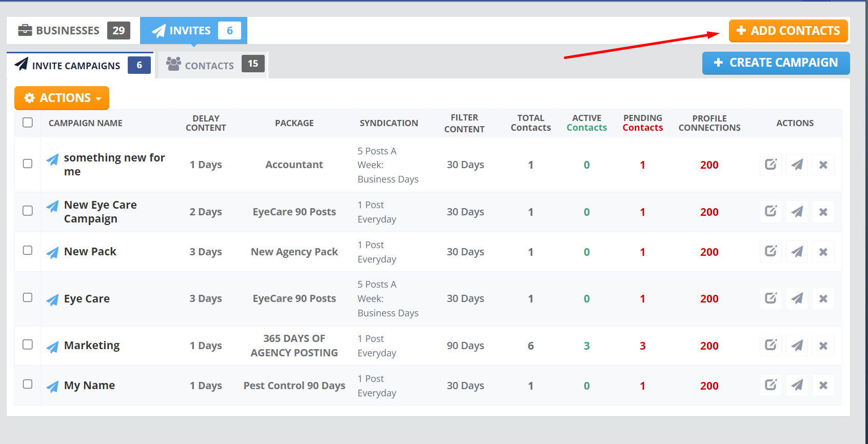Switch to the Businesses tab
Image resolution: width=868 pixels, height=444 pixels.
[73, 31]
